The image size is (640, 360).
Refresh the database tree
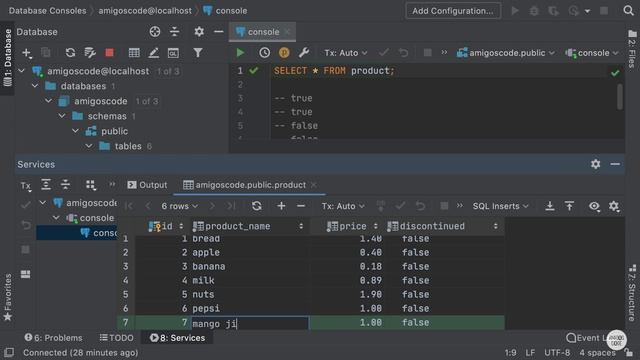tap(70, 53)
